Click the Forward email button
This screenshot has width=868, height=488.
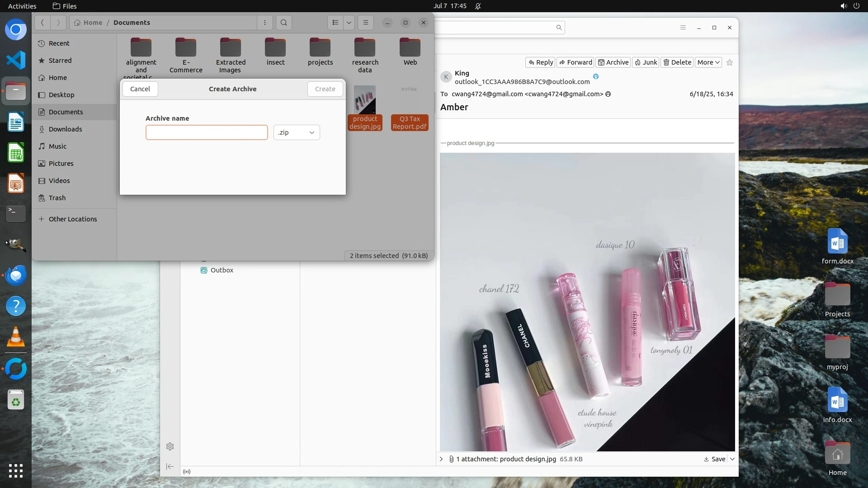point(576,62)
